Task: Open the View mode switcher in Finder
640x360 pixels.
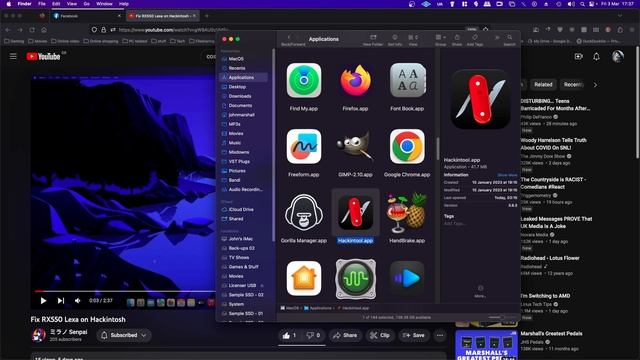Action: tap(413, 38)
